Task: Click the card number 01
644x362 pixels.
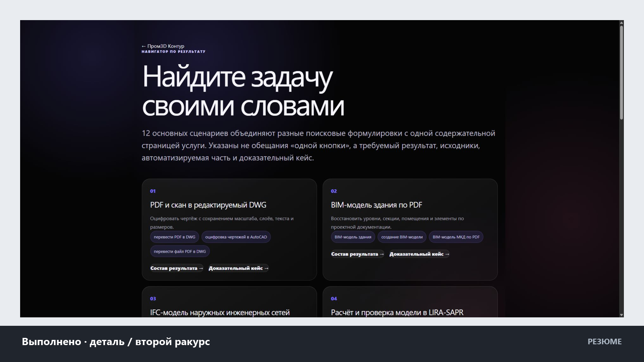Action: coord(153,191)
